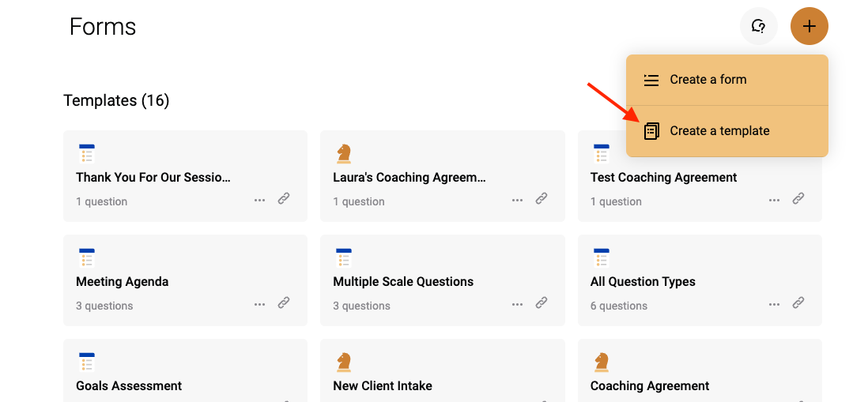Open the Goals Assessment template

click(129, 385)
